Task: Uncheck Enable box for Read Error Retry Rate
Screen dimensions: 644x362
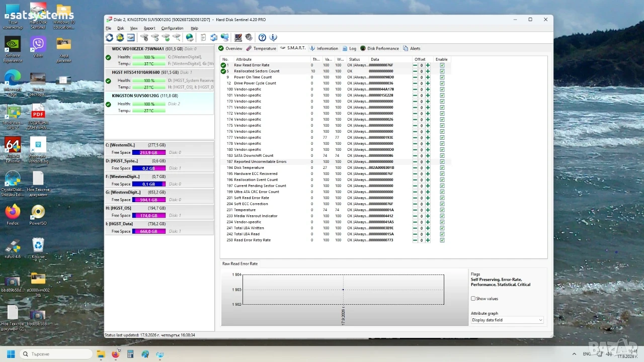Action: 442,240
